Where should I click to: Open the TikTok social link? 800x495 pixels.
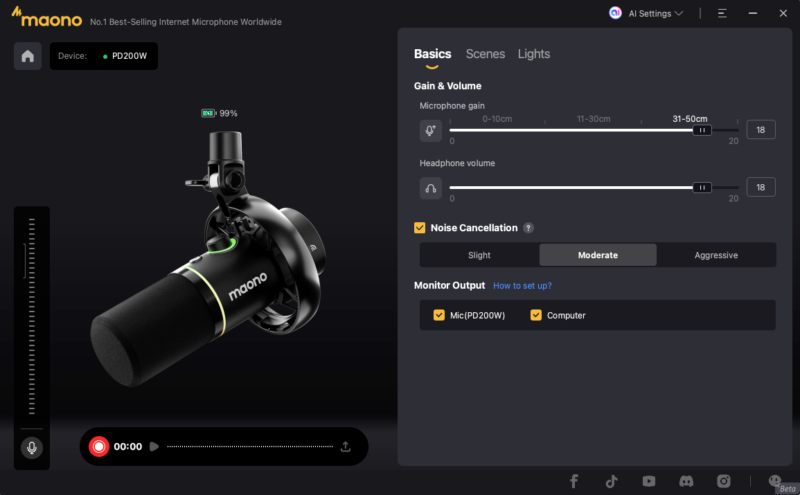611,481
